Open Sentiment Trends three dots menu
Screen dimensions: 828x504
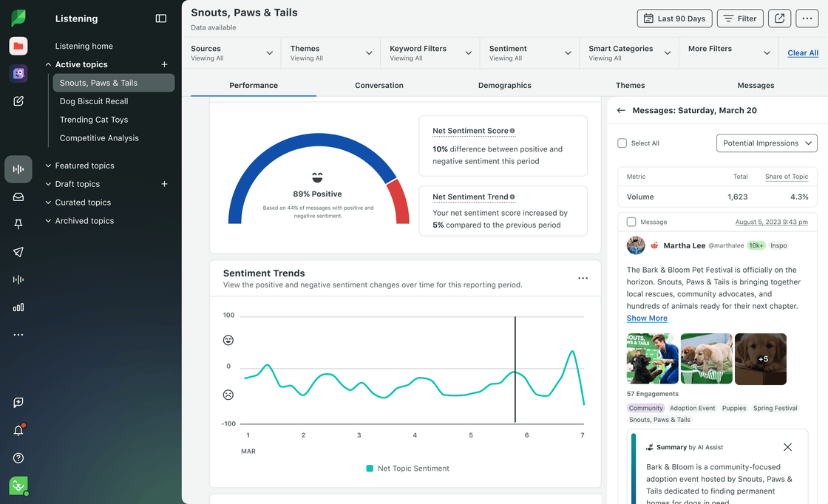[583, 278]
